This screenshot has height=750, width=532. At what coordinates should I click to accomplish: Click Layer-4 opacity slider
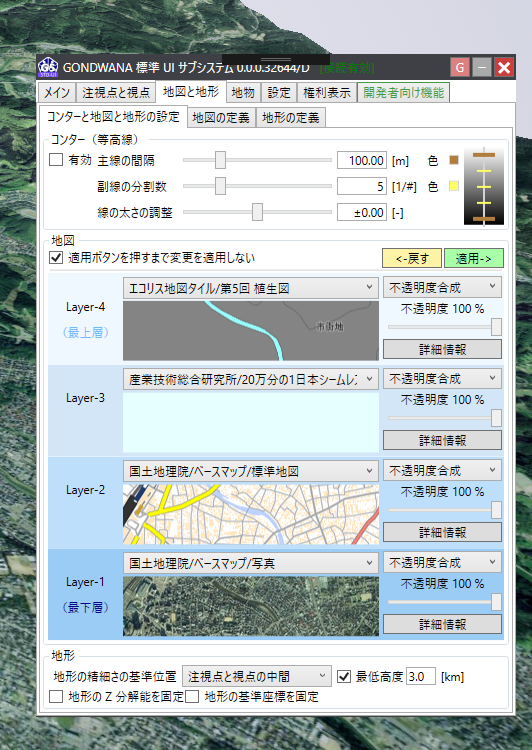point(444,327)
